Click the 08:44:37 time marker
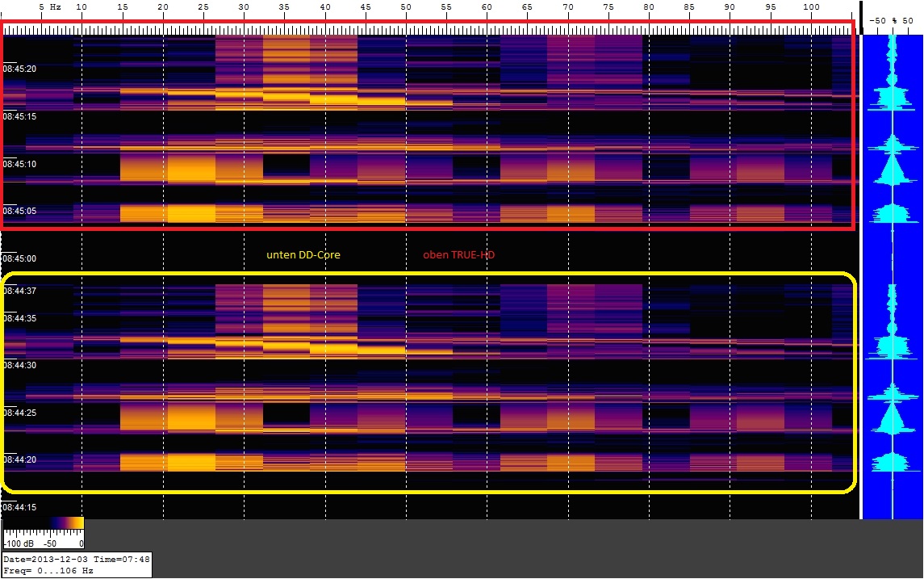The image size is (924, 579). coord(19,291)
